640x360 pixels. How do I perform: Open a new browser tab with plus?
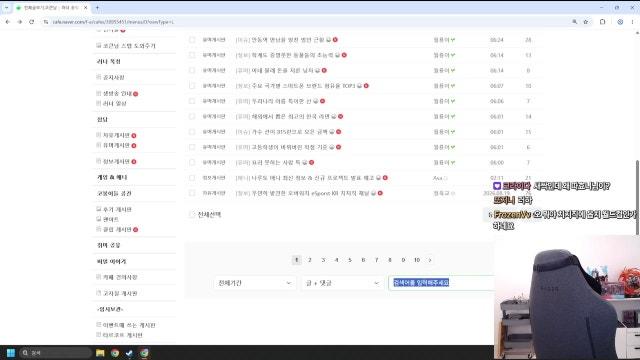(x=97, y=7)
